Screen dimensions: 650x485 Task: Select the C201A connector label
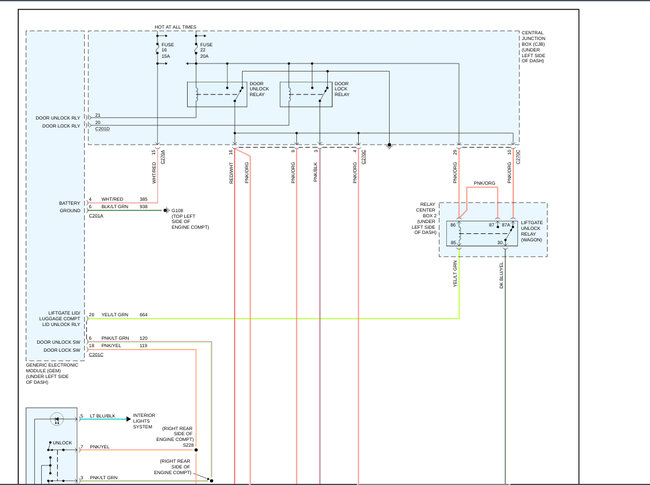tap(96, 216)
